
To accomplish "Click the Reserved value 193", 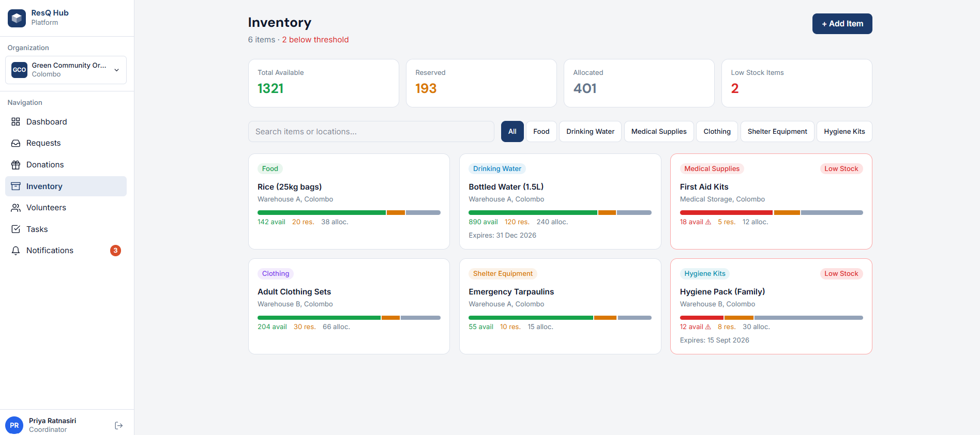I will coord(426,89).
